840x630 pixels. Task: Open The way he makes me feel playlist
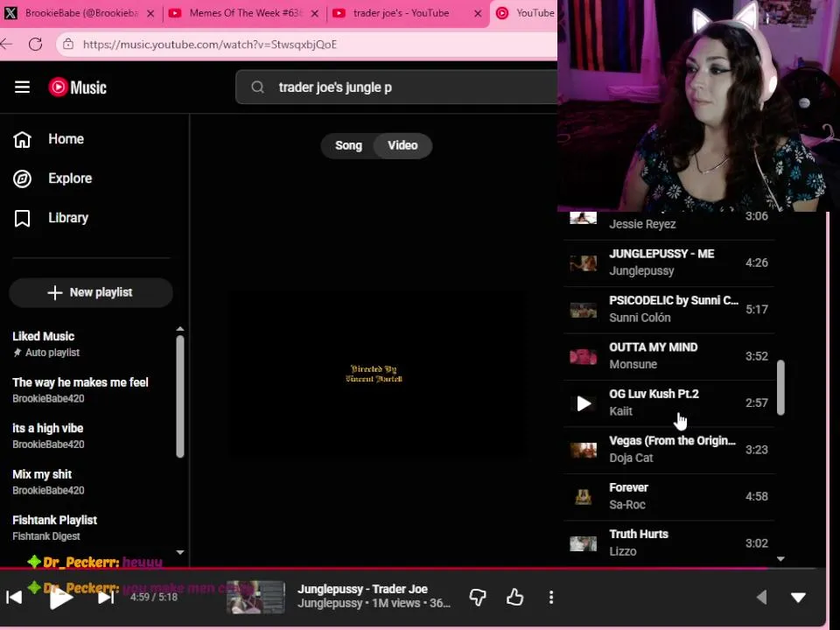coord(91,390)
